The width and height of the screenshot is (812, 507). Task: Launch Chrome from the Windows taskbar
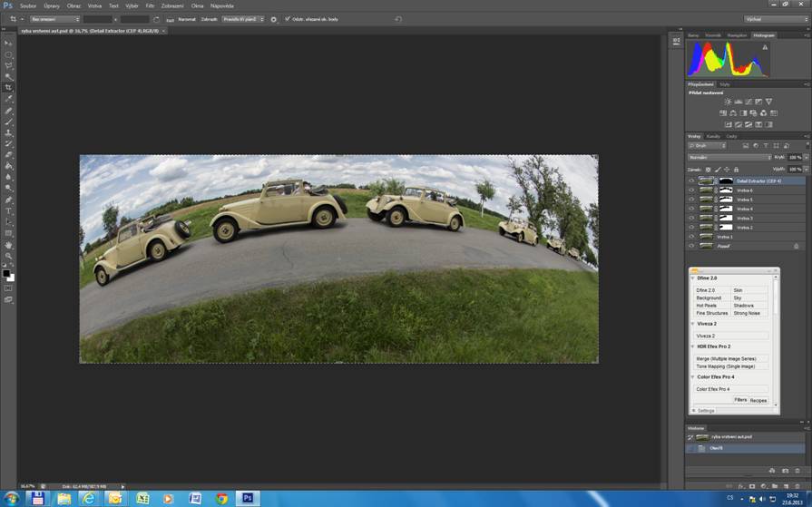pyautogui.click(x=221, y=498)
